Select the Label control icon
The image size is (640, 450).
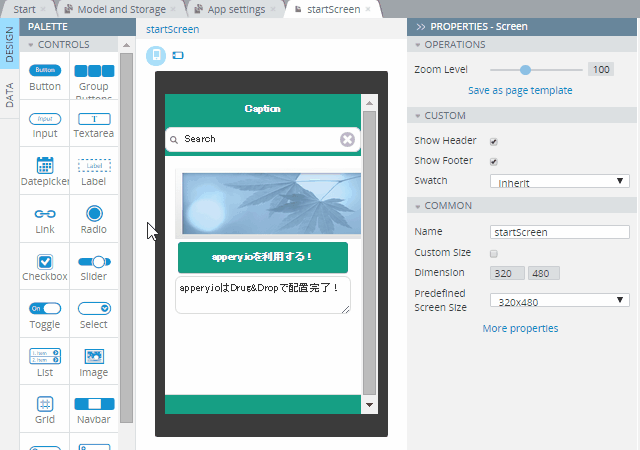(94, 165)
